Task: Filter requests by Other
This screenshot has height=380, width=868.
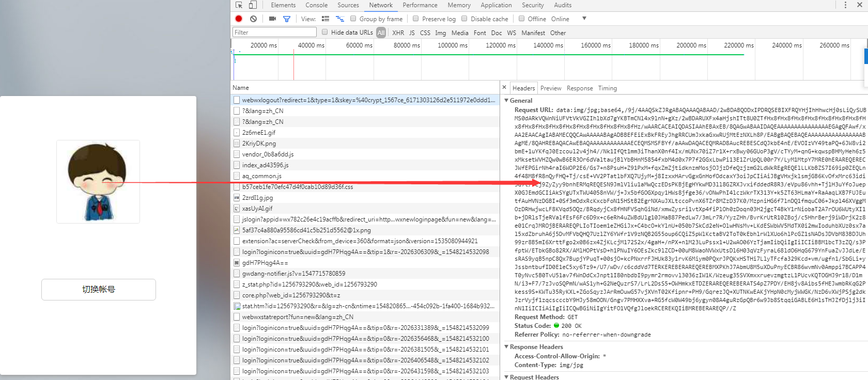Action: 558,33
